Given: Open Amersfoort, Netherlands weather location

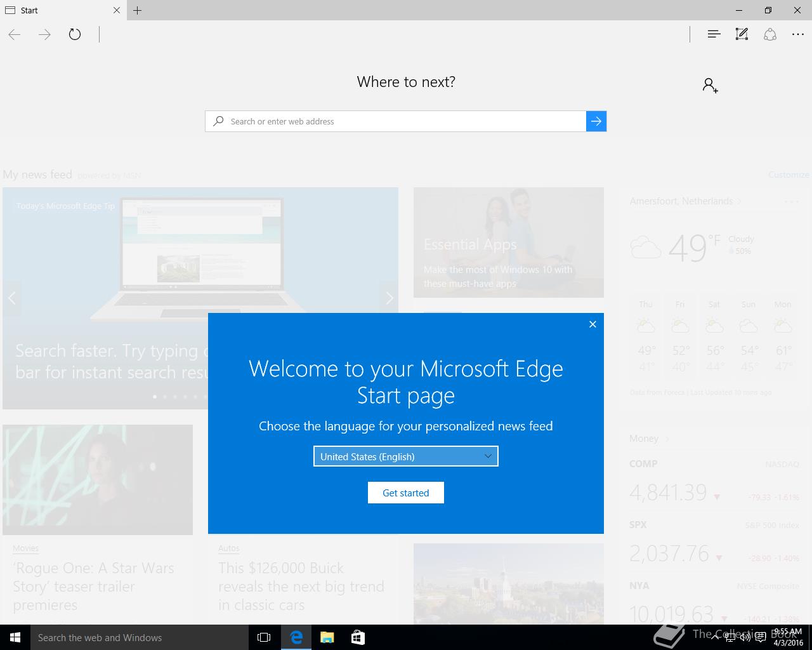Looking at the screenshot, I should (x=685, y=201).
